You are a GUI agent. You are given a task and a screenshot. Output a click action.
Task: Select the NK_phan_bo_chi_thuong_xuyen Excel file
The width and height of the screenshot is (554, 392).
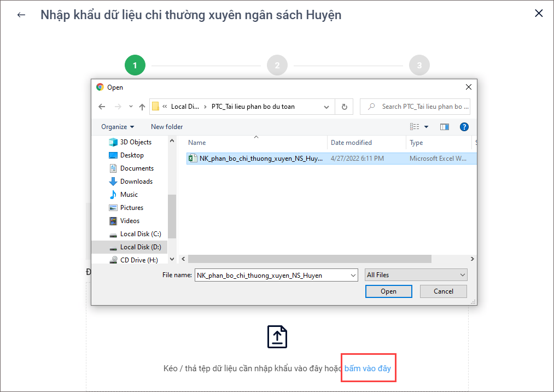tap(256, 159)
